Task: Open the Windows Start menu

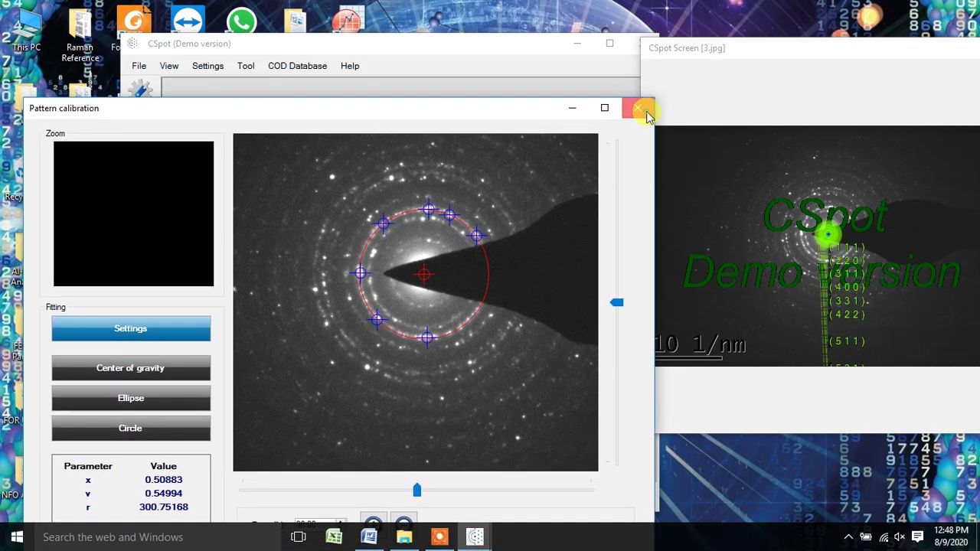Action: 17,537
